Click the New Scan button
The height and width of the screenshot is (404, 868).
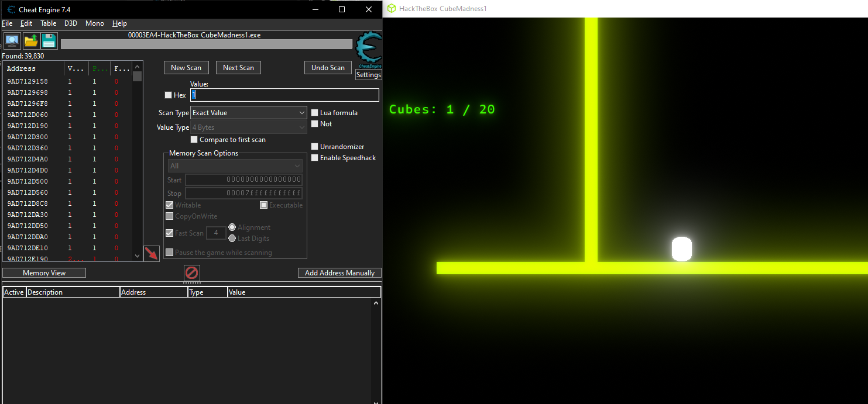coord(186,68)
